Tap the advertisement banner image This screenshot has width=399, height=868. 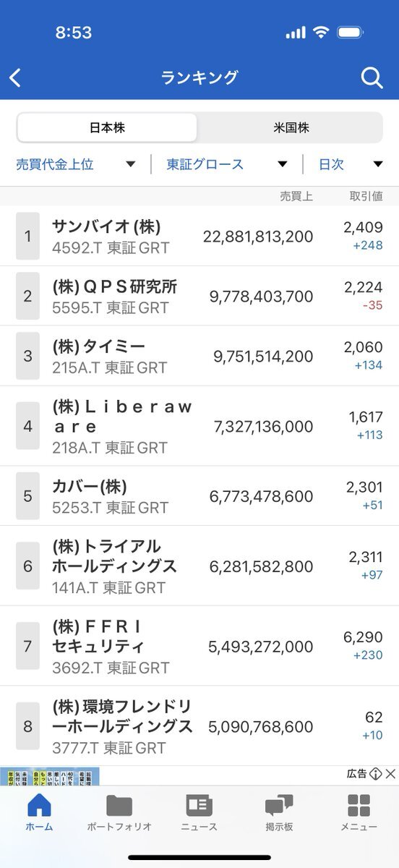pos(50,776)
